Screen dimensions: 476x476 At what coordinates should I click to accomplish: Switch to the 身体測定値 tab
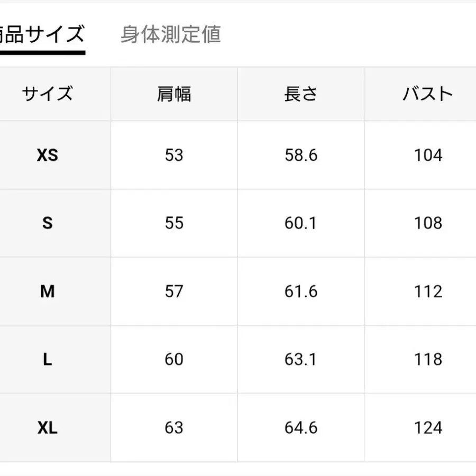[170, 35]
